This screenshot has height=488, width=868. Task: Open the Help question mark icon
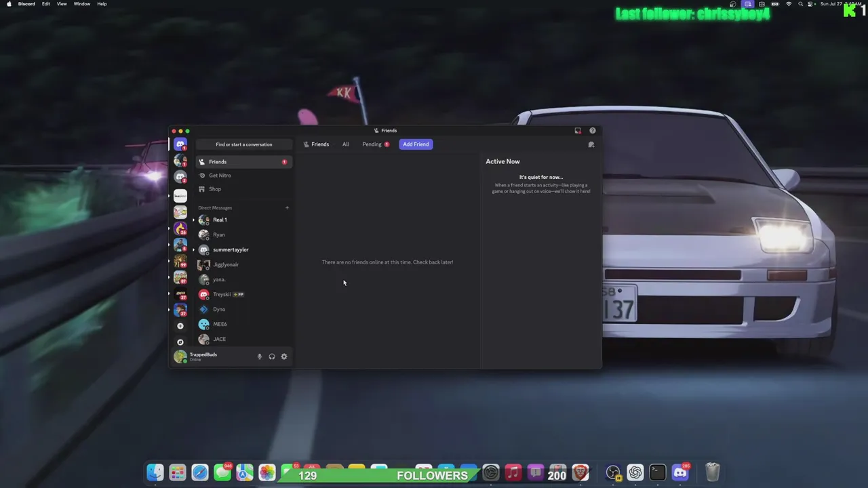[x=592, y=131]
